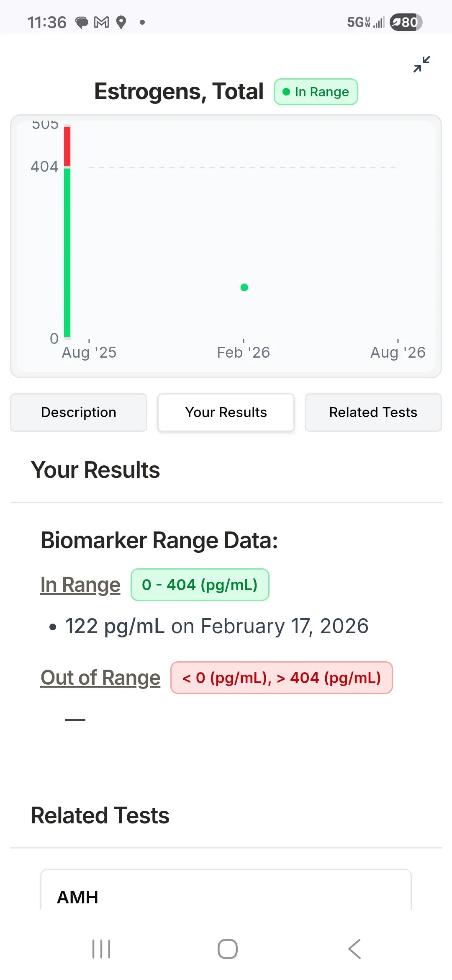Open the AMH related test card
The width and height of the screenshot is (452, 980).
226,892
